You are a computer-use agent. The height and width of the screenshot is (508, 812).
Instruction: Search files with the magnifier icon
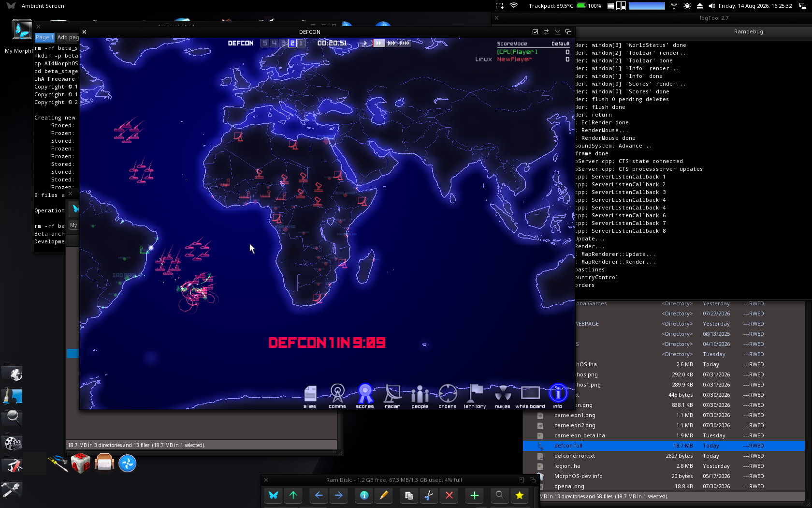pyautogui.click(x=500, y=495)
